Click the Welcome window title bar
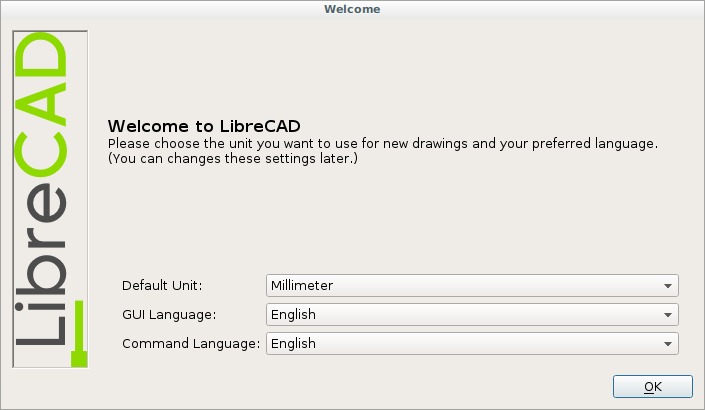The image size is (705, 410). (x=352, y=9)
